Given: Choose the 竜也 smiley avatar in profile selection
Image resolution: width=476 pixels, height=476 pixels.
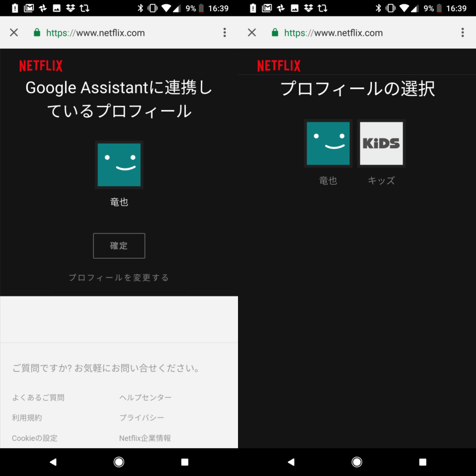Looking at the screenshot, I should 328,143.
